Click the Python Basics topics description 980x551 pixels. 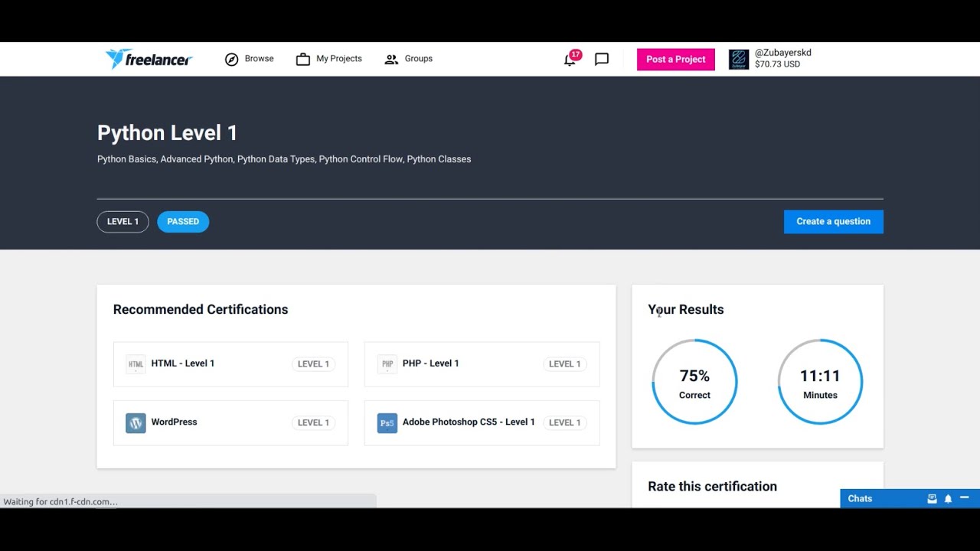pos(284,159)
